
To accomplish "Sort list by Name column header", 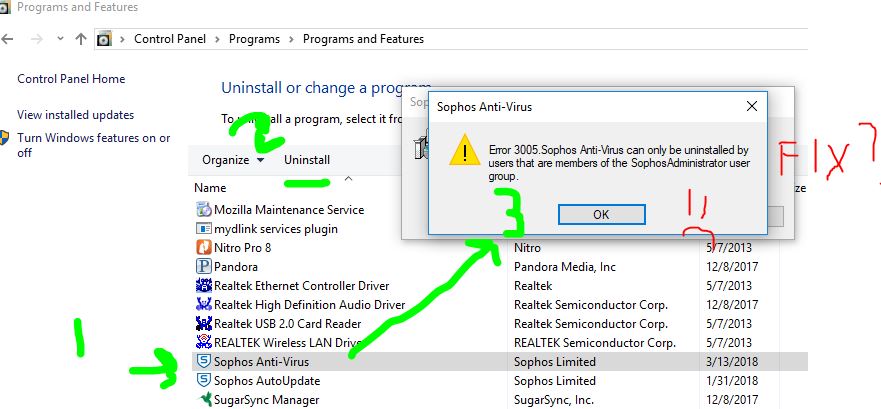I will tap(210, 188).
